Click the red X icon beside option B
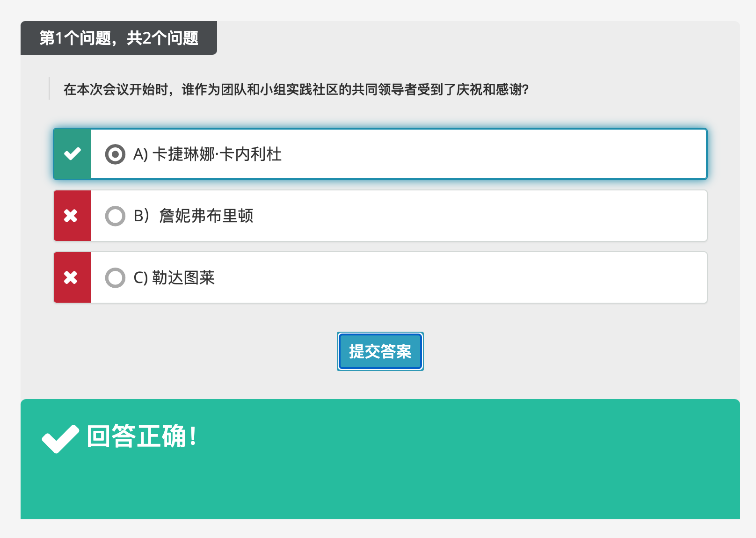The height and width of the screenshot is (538, 756). 71,216
